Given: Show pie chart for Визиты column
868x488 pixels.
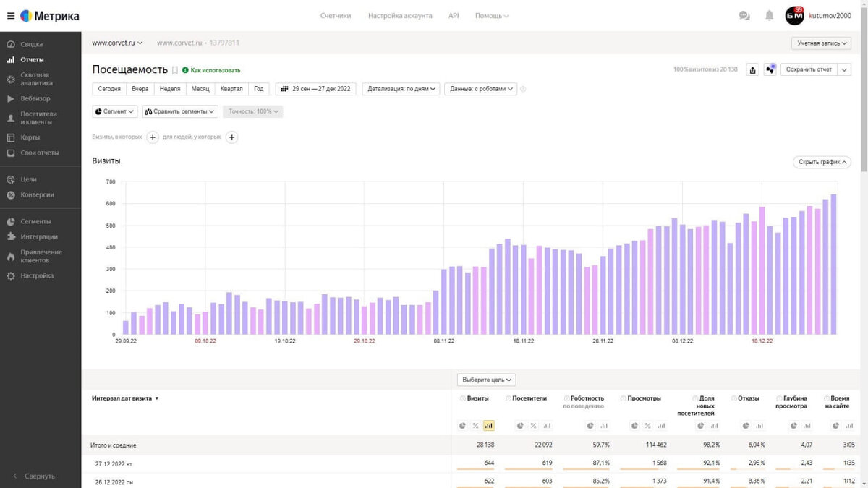Looking at the screenshot, I should pyautogui.click(x=462, y=426).
